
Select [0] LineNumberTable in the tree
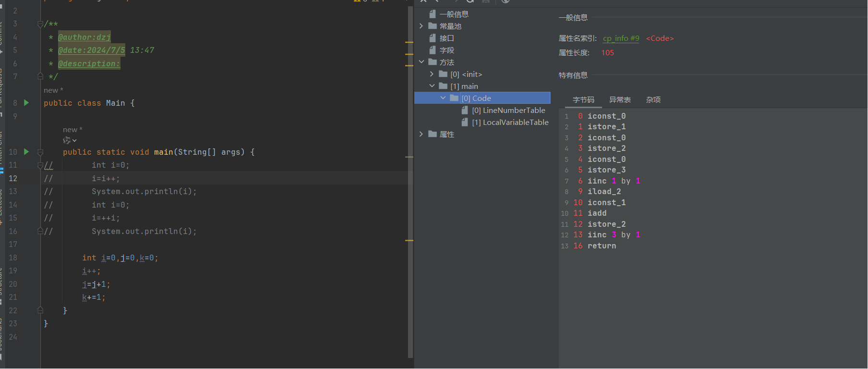click(x=508, y=110)
